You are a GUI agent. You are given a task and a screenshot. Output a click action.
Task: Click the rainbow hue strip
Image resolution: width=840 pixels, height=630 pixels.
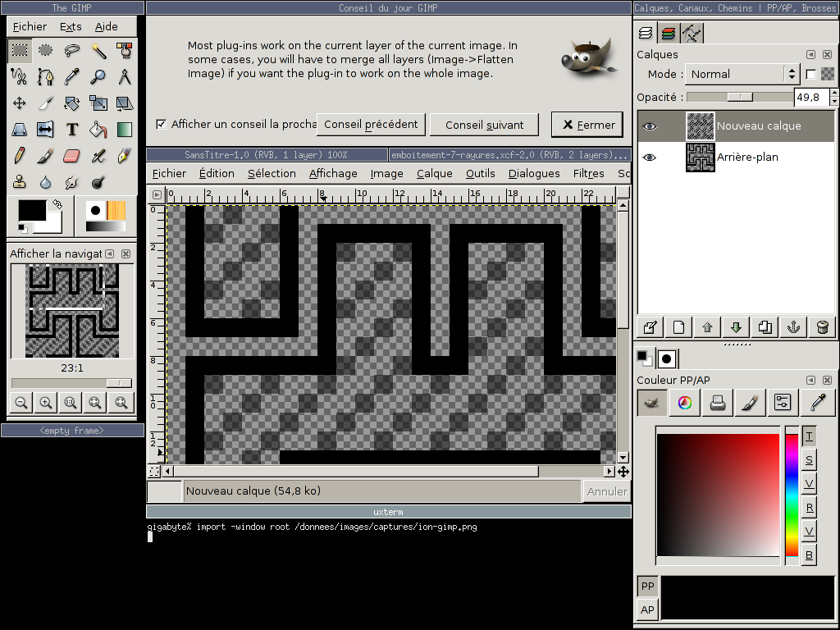(792, 495)
